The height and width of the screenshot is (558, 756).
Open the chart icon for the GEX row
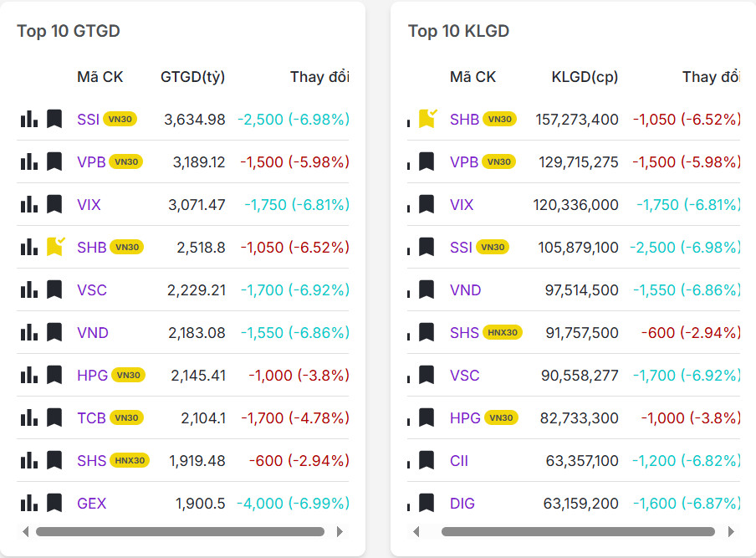(x=29, y=503)
